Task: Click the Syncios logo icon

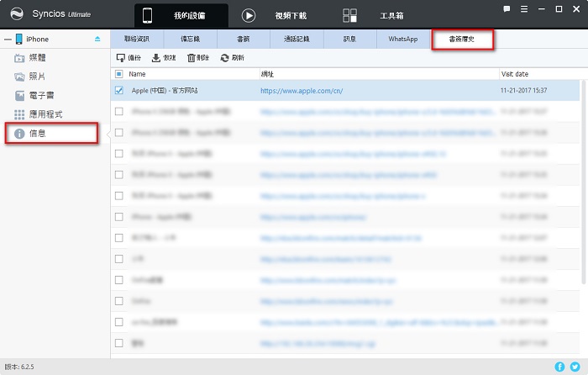Action: click(x=17, y=14)
